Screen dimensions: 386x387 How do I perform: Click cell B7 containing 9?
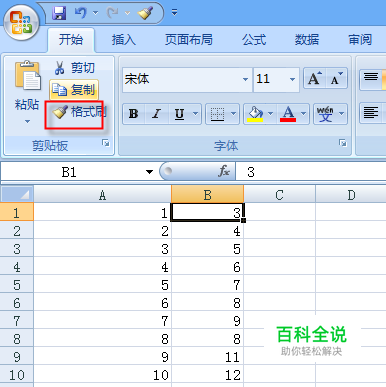207,320
